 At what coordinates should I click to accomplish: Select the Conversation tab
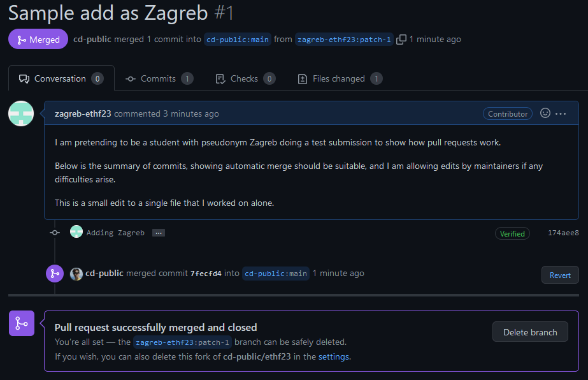point(61,79)
